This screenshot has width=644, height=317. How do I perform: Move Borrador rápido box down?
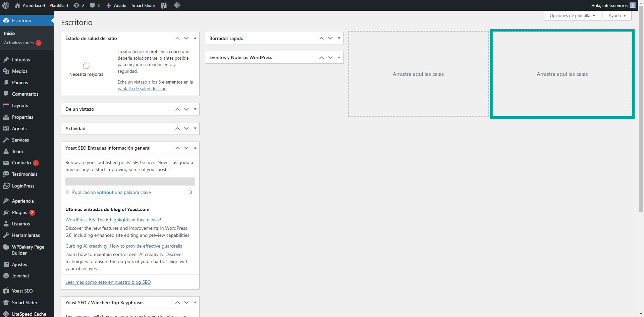(x=330, y=38)
